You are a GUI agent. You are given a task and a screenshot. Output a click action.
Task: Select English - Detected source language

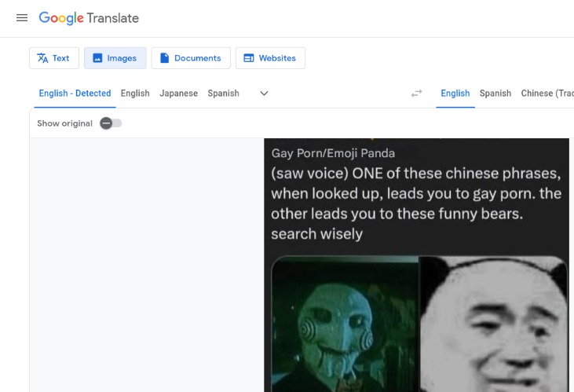[x=75, y=93]
